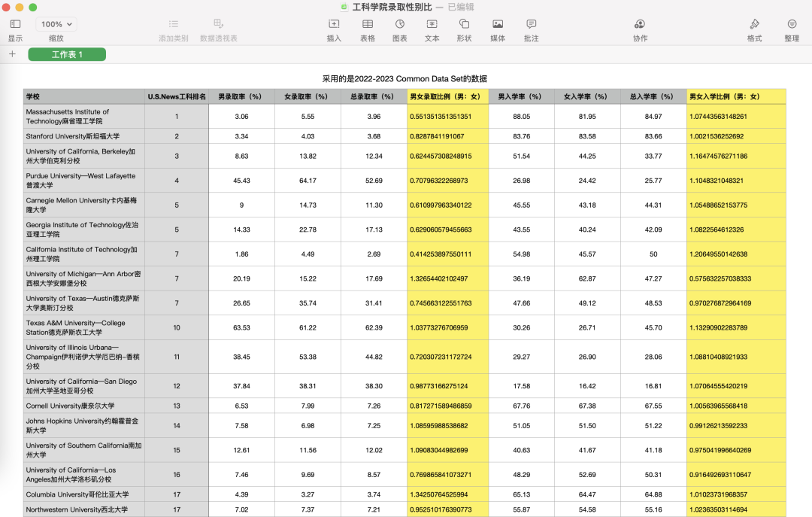Select yellow cell 0.575632257038333
Screen dimensions: 812x517
(x=736, y=278)
